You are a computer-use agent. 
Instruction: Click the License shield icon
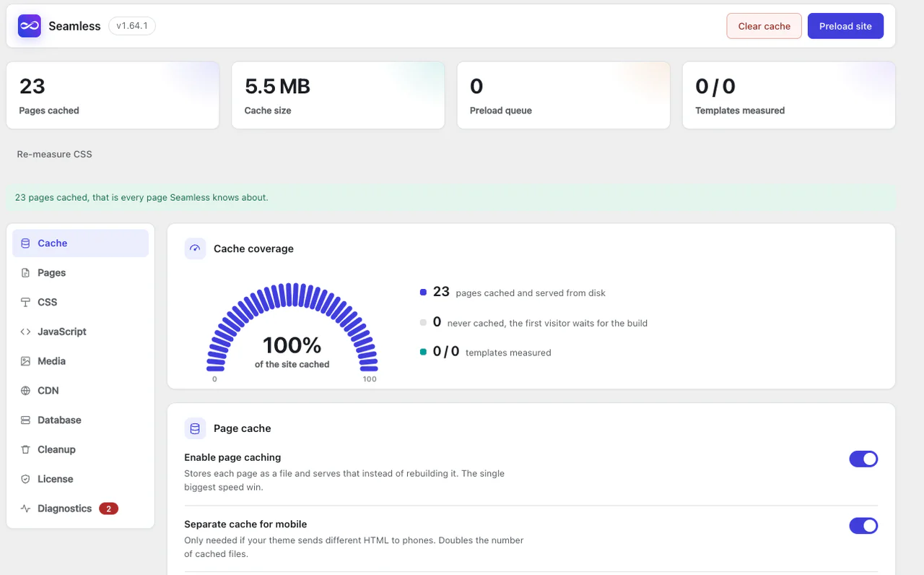pos(25,479)
